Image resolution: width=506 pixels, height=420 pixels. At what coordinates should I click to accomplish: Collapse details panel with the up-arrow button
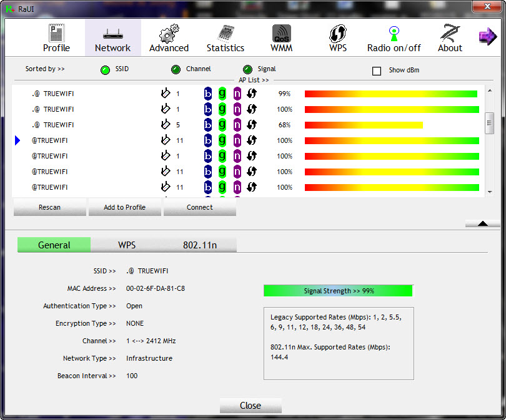pos(482,223)
